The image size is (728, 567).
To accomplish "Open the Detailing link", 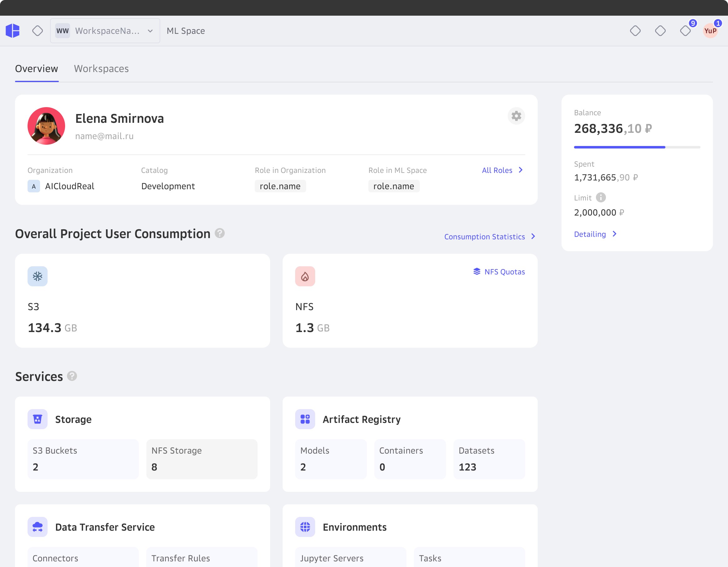I will (x=595, y=234).
